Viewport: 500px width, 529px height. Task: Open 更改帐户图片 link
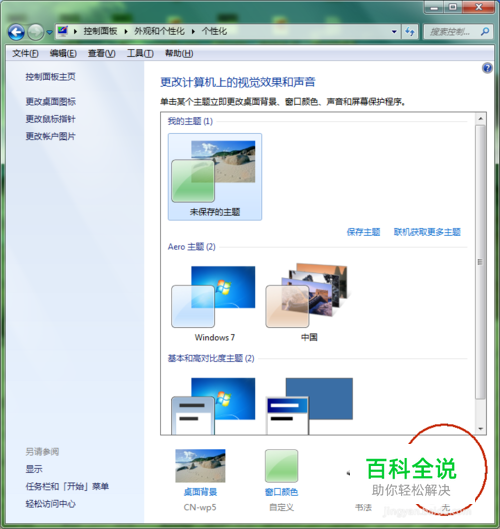(x=50, y=136)
